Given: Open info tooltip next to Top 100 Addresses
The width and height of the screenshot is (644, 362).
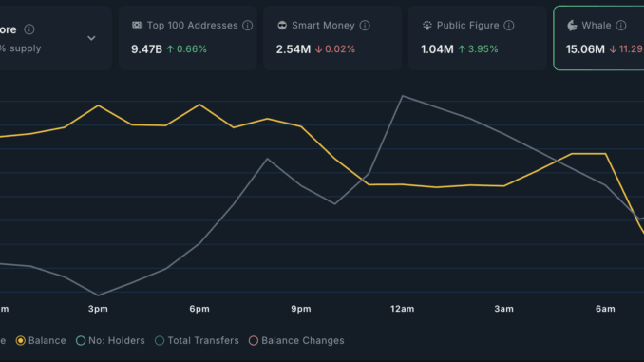Looking at the screenshot, I should click(x=247, y=26).
